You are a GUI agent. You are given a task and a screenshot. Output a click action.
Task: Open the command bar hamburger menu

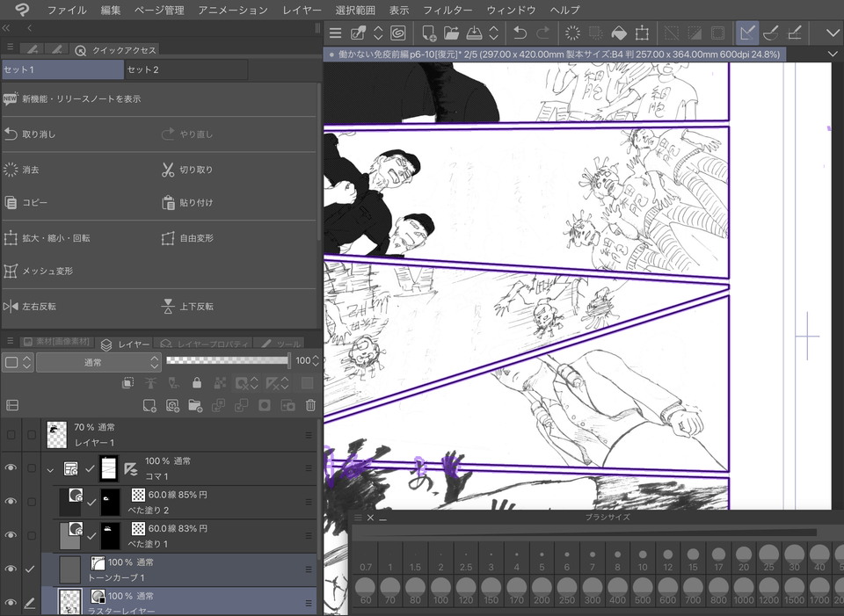pyautogui.click(x=335, y=33)
